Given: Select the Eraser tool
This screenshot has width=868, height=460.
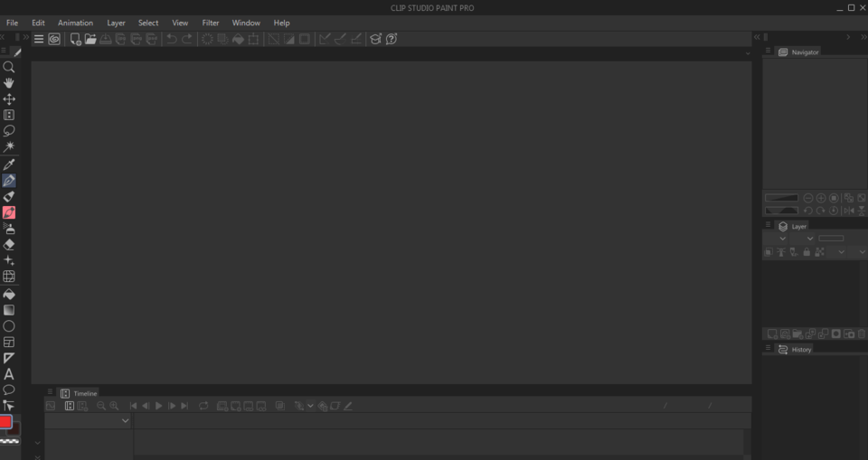Looking at the screenshot, I should [x=9, y=244].
